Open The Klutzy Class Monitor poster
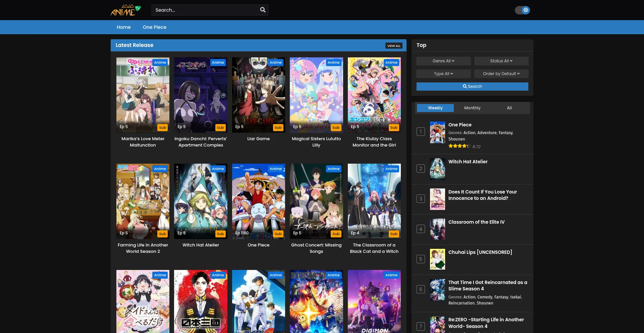644x333 pixels. (x=374, y=95)
